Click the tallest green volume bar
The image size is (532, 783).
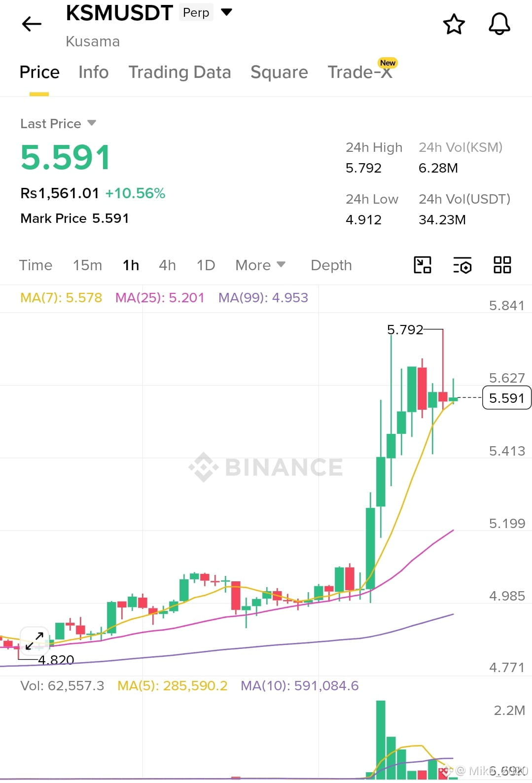click(x=381, y=739)
